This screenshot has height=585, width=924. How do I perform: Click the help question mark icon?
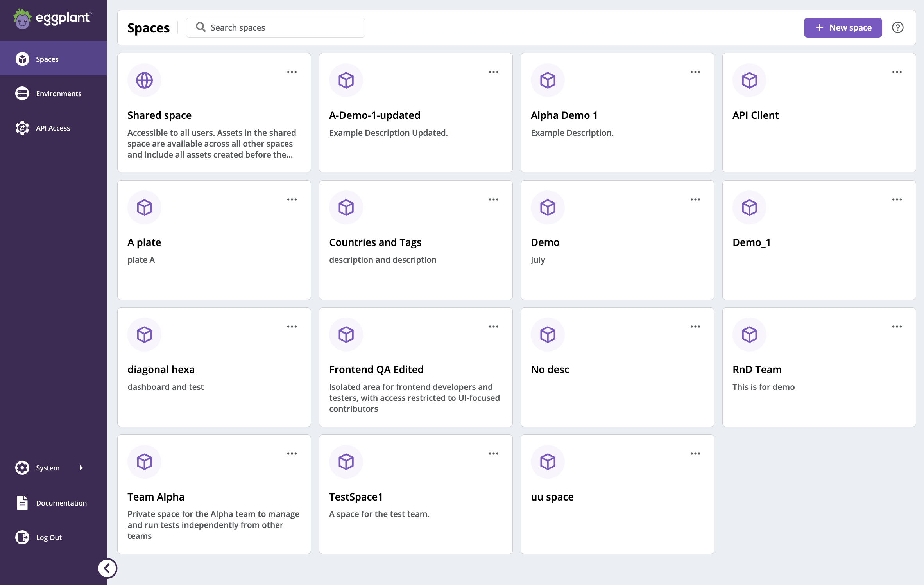898,27
